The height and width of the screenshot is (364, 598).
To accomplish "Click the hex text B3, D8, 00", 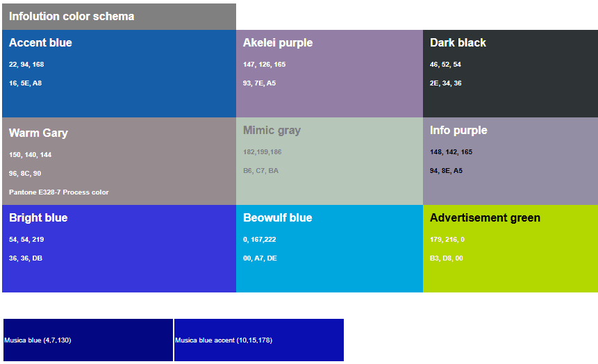I will click(446, 258).
